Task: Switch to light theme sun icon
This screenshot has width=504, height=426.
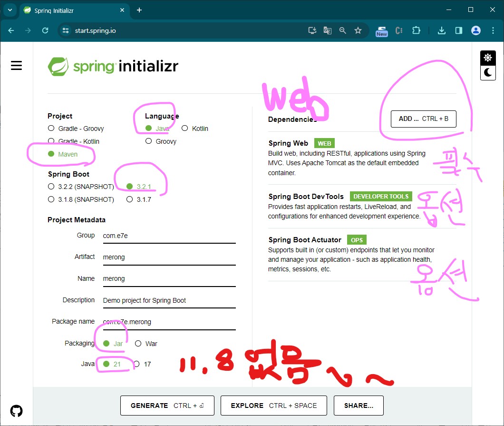Action: pyautogui.click(x=488, y=58)
